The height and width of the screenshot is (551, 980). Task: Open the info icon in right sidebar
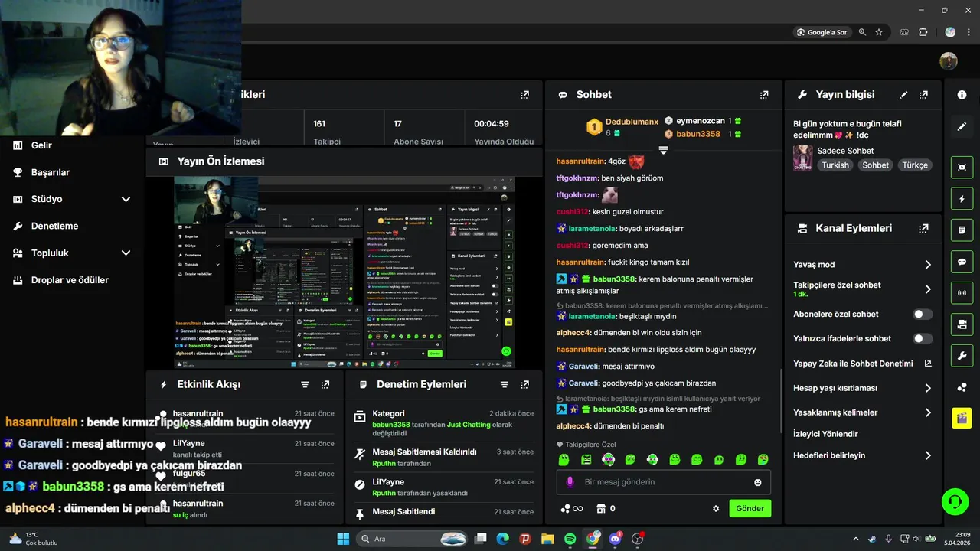(962, 95)
